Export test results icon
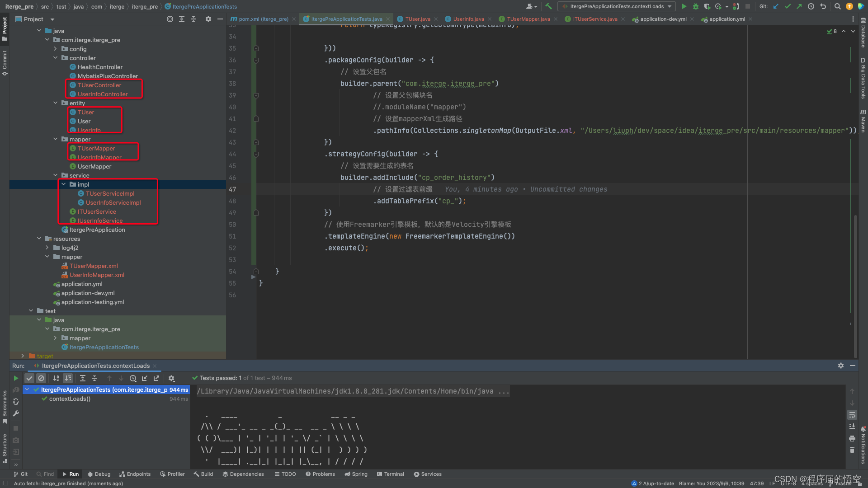 pyautogui.click(x=156, y=378)
